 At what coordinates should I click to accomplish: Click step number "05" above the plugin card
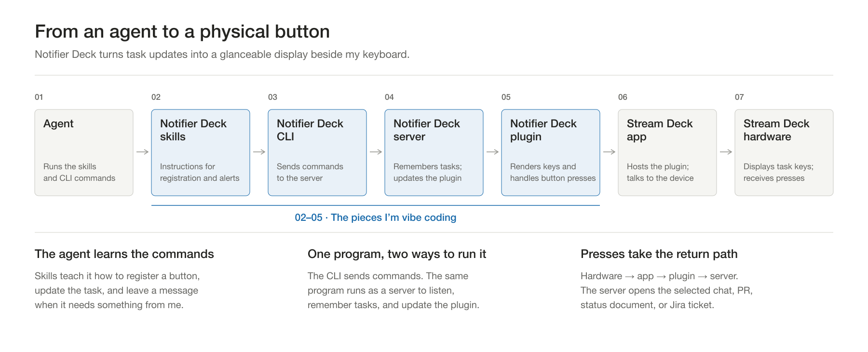coord(506,97)
